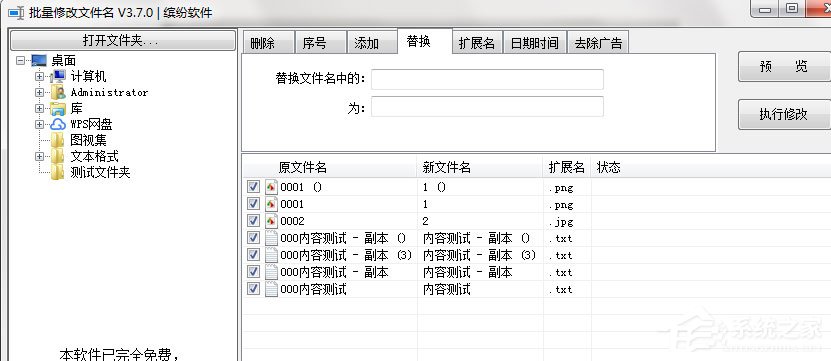The image size is (831, 361).
Task: Uncheck the checkbox for 0001 .png row without parentheses
Action: 253,204
